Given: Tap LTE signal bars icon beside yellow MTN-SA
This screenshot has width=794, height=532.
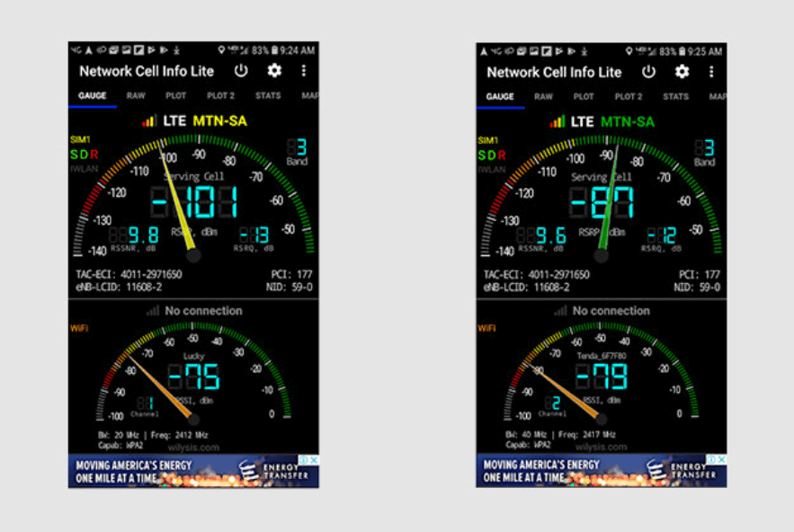Looking at the screenshot, I should tap(149, 120).
